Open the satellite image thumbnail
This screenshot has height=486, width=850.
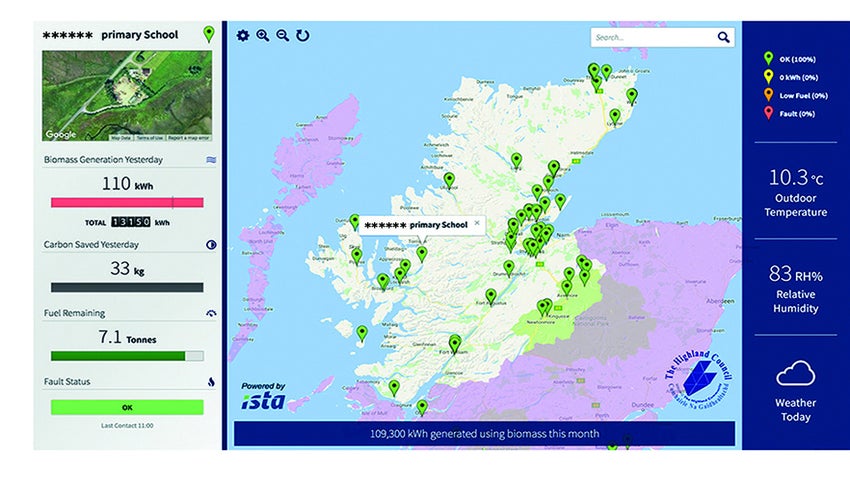pos(127,96)
